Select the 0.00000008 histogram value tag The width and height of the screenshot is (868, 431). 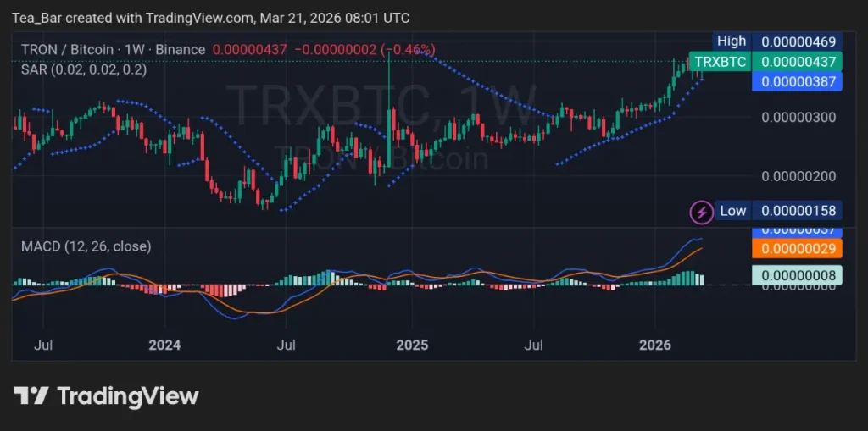pyautogui.click(x=796, y=274)
